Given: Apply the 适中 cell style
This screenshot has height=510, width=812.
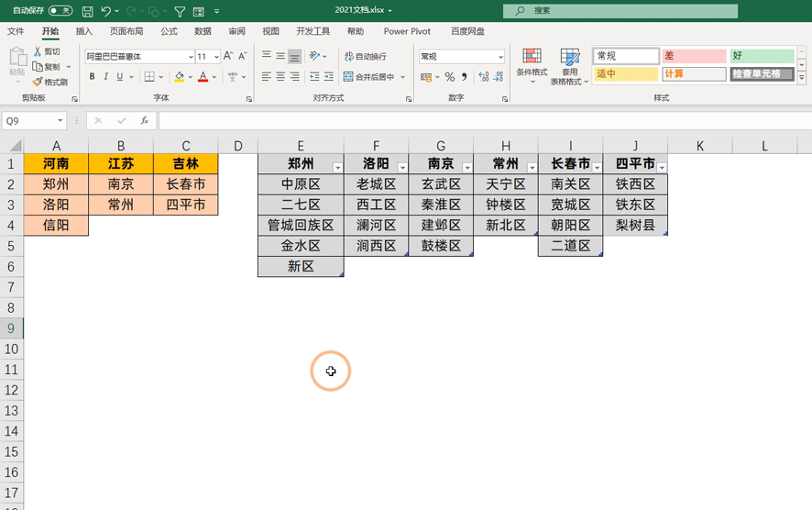Looking at the screenshot, I should coord(626,73).
